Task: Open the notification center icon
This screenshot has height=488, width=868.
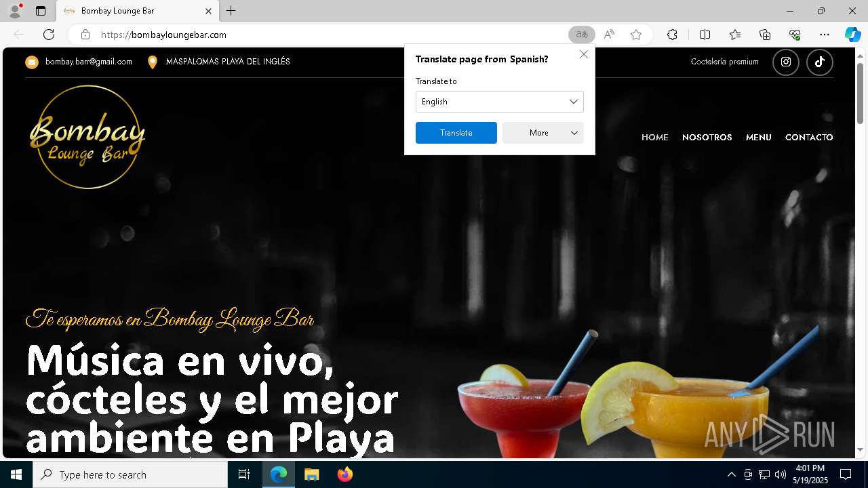Action: pyautogui.click(x=846, y=474)
